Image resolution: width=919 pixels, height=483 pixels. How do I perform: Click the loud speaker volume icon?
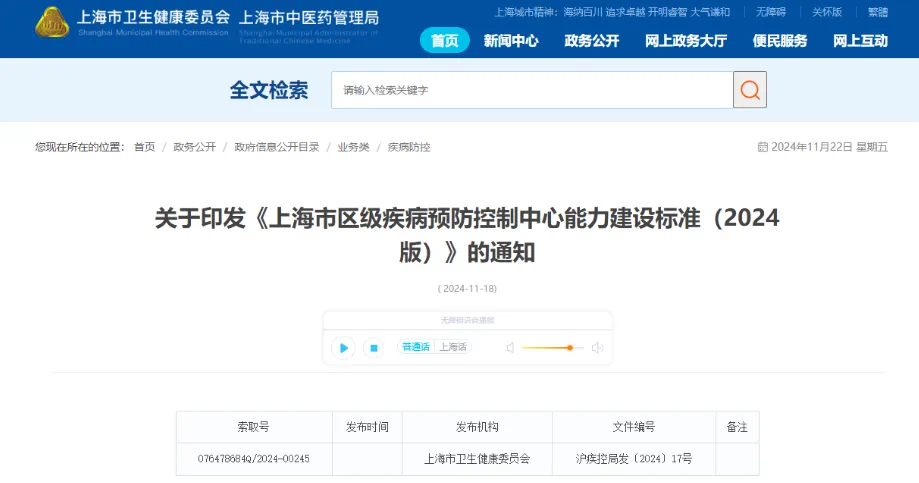click(597, 348)
